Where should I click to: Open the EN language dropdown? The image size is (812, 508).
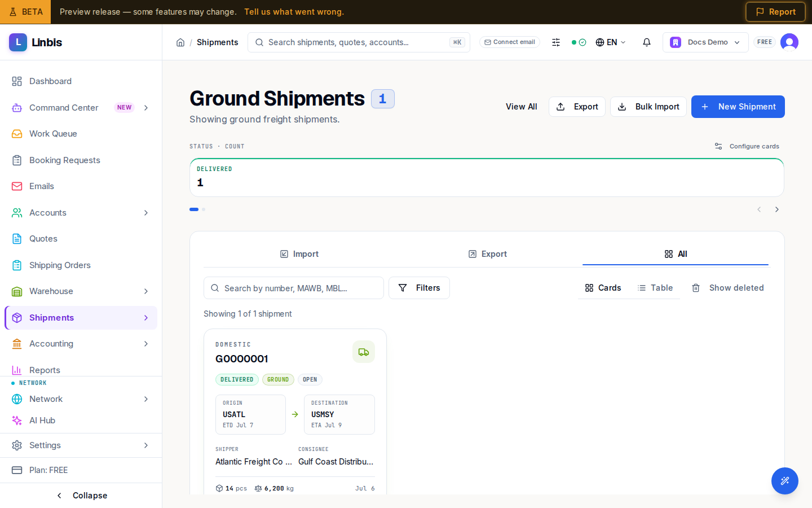[611, 42]
